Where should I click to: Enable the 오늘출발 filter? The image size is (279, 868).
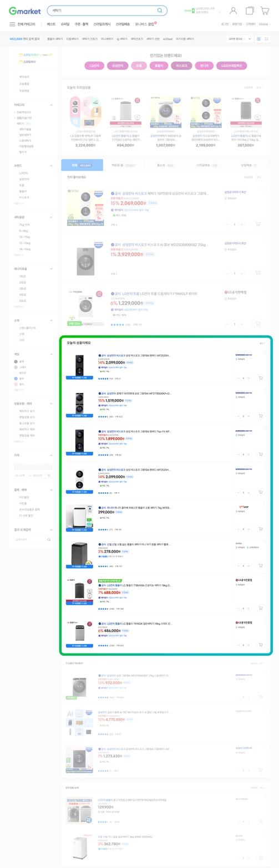tap(16, 83)
